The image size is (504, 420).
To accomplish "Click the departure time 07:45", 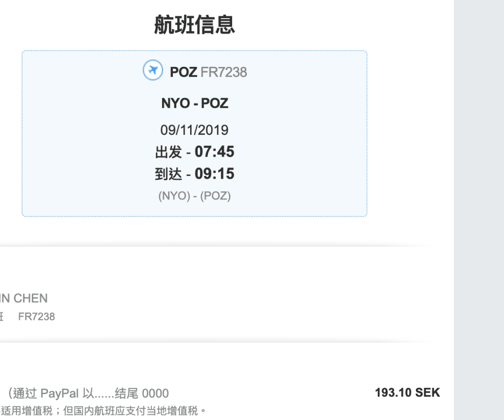I will pyautogui.click(x=214, y=151).
